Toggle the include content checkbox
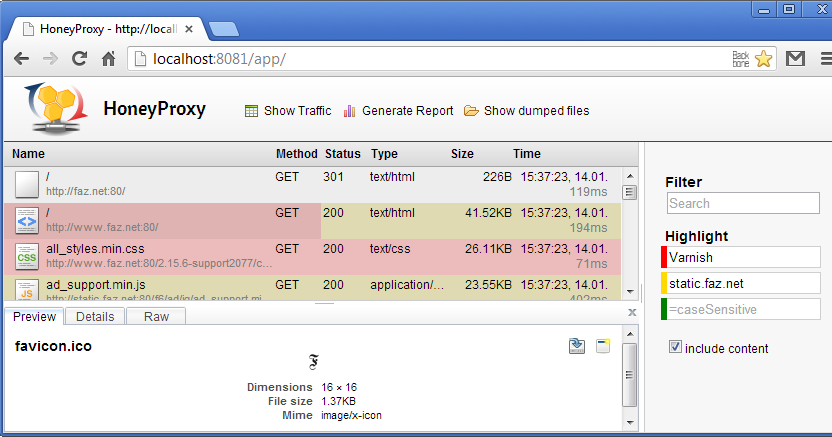Image resolution: width=832 pixels, height=437 pixels. (675, 347)
